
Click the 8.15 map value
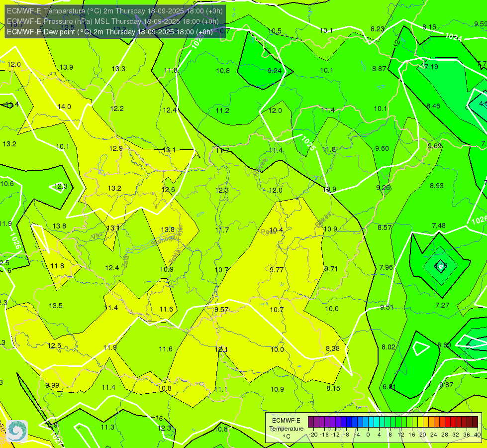point(333,388)
